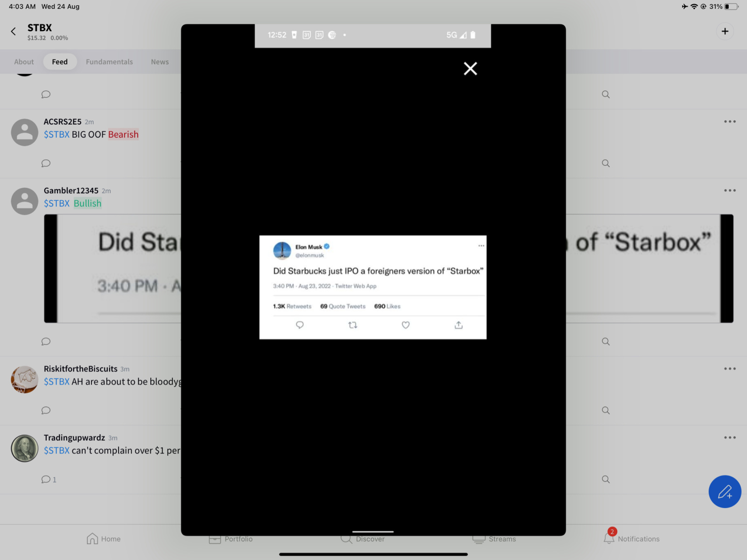Screen dimensions: 747x560
Task: Open Streams in the bottom bar
Action: pyautogui.click(x=494, y=539)
